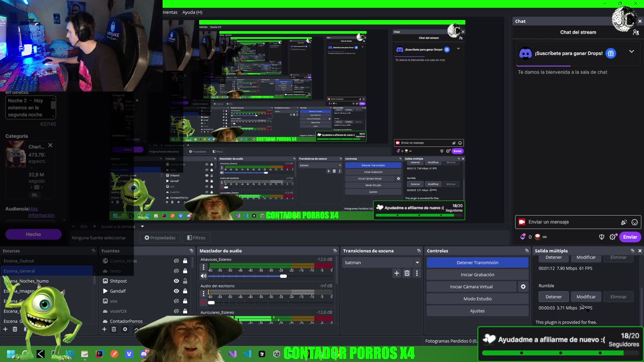Enable Modo Estudio

(477, 299)
